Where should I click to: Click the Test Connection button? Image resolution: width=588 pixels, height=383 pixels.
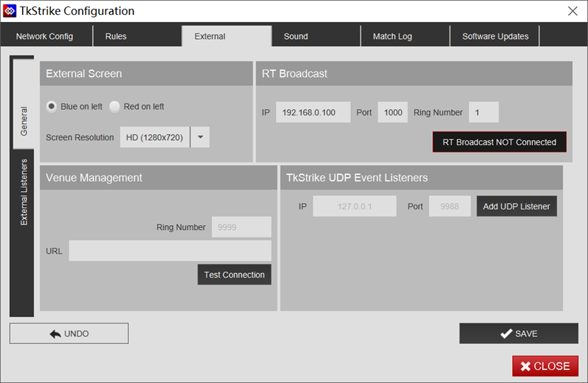[x=234, y=275]
